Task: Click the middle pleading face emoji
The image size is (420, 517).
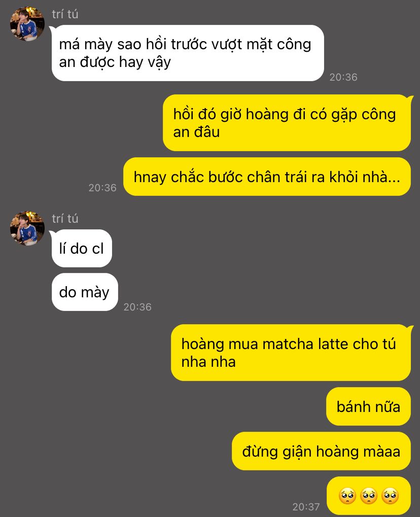Action: pyautogui.click(x=369, y=496)
